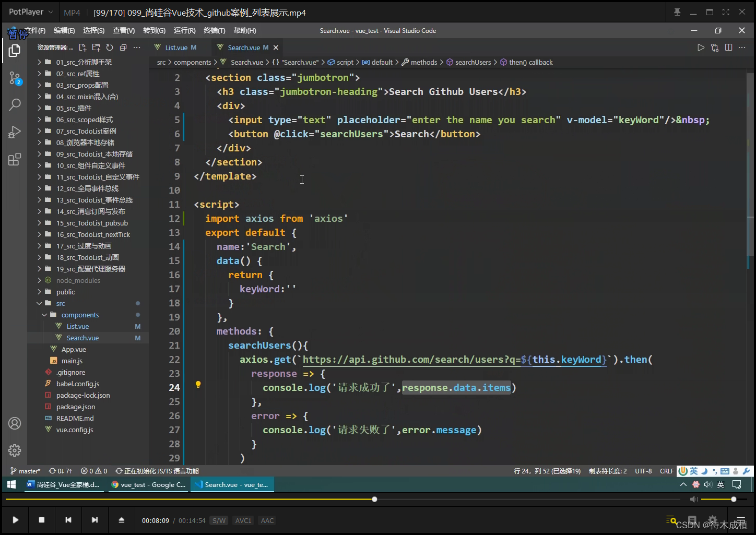The width and height of the screenshot is (756, 535).
Task: Run the code with editor play icon
Action: click(701, 47)
